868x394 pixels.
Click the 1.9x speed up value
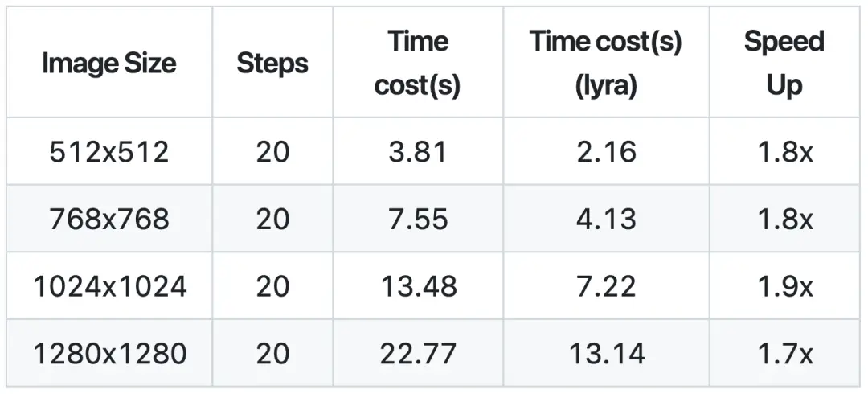click(784, 286)
